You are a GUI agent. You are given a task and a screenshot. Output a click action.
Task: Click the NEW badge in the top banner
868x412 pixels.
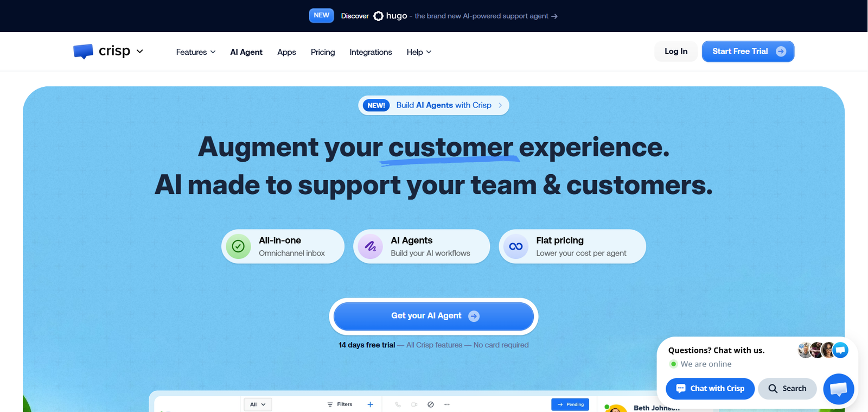321,15
